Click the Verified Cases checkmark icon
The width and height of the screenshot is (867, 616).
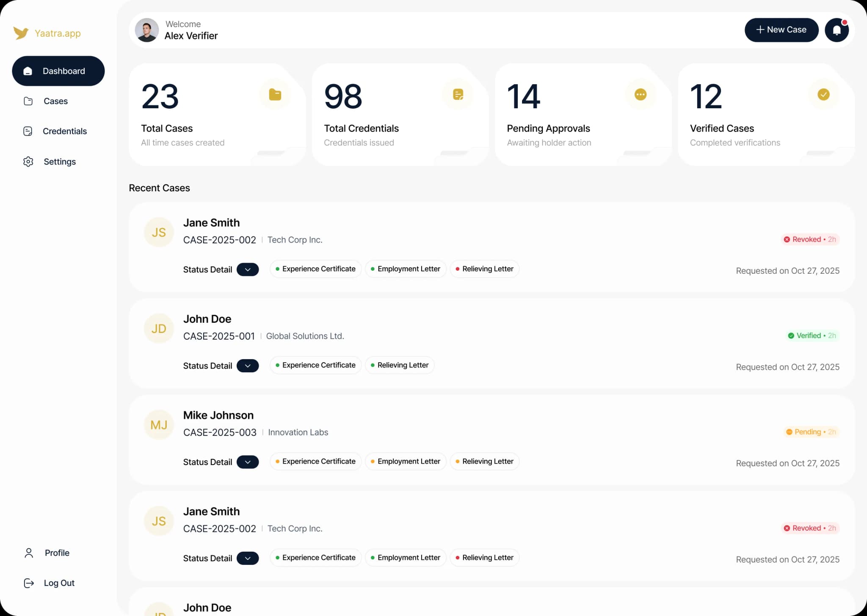pos(823,94)
